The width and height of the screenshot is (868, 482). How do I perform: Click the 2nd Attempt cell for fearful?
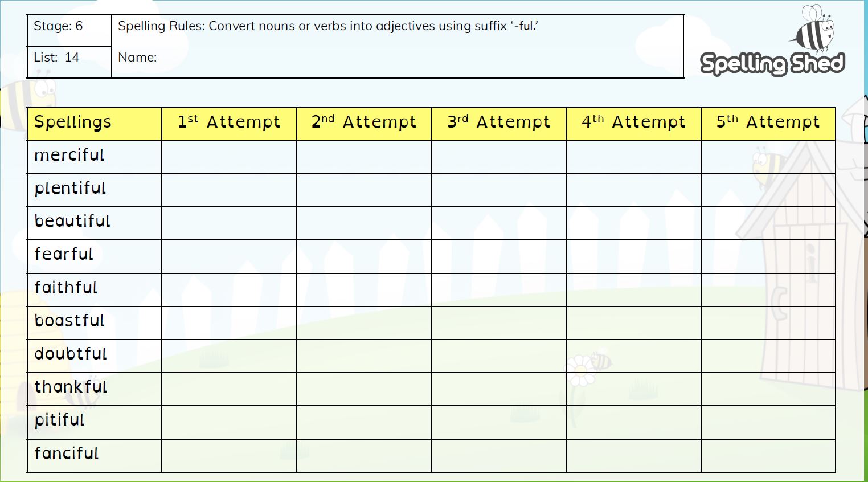364,256
